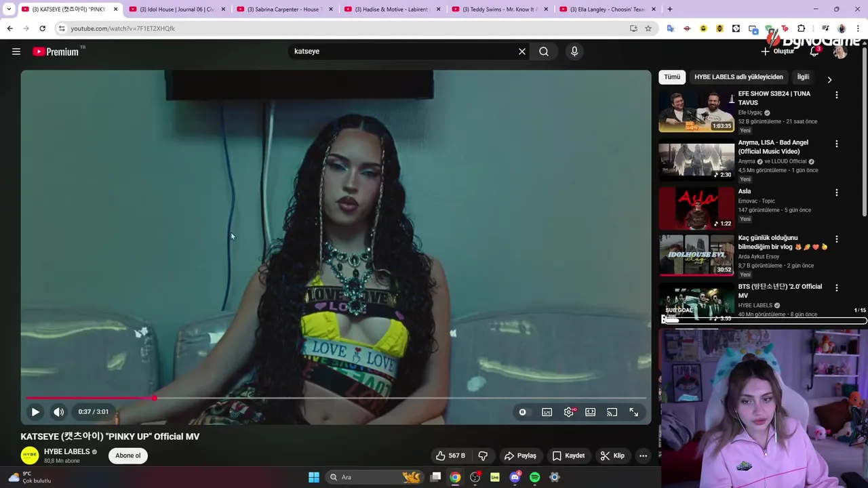868x488 pixels.
Task: Open options for BTS 2.0 Official MV
Action: coord(837,287)
